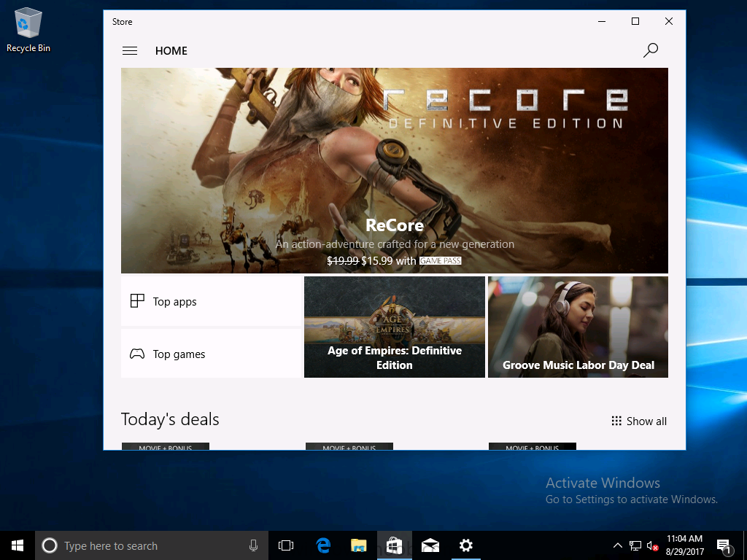Open the Top games category
The image size is (747, 560).
pos(211,354)
